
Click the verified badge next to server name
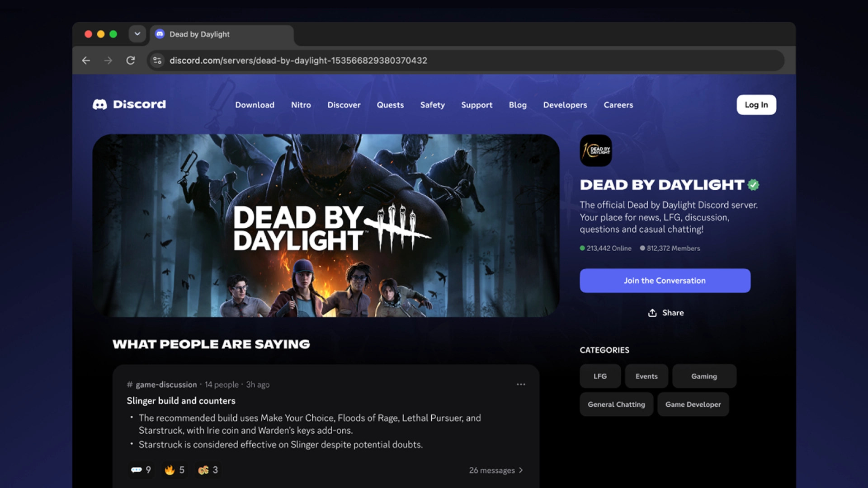click(x=753, y=185)
